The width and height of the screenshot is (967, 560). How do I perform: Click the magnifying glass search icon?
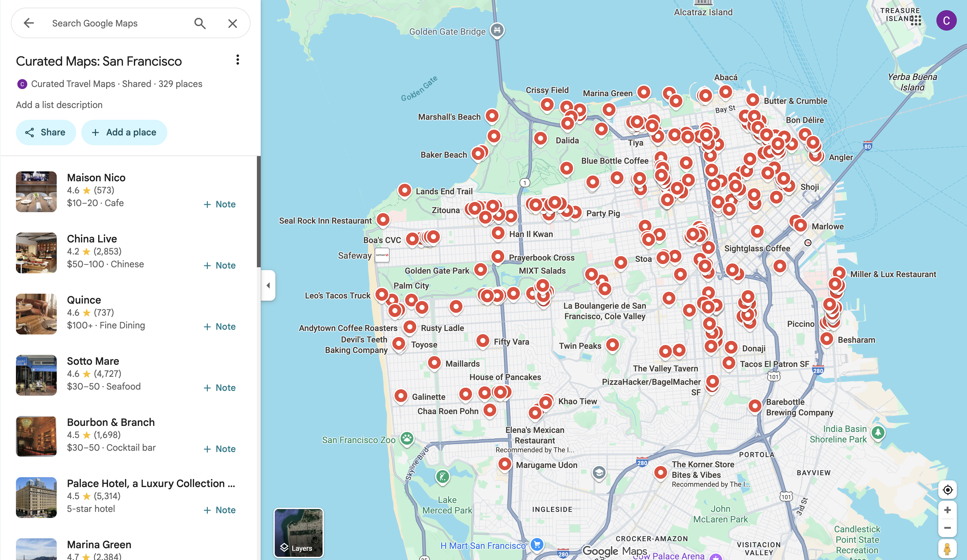200,23
